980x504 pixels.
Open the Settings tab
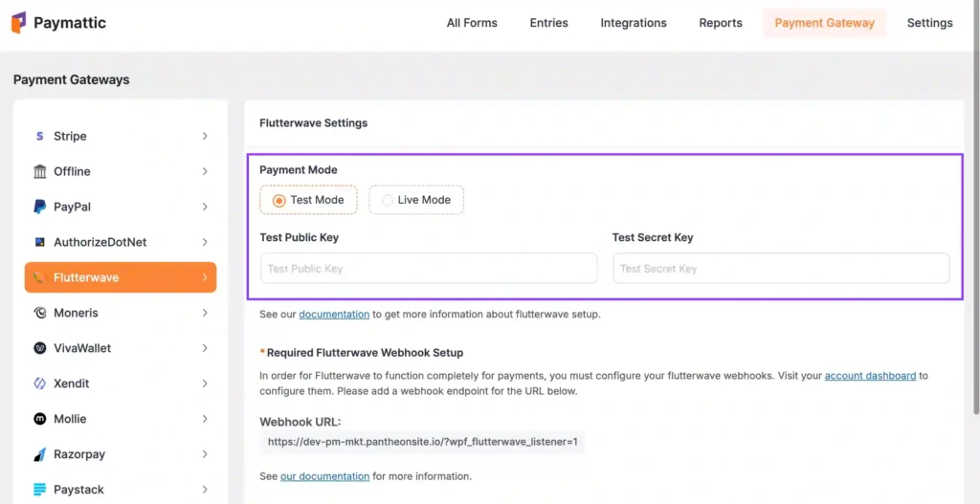930,23
